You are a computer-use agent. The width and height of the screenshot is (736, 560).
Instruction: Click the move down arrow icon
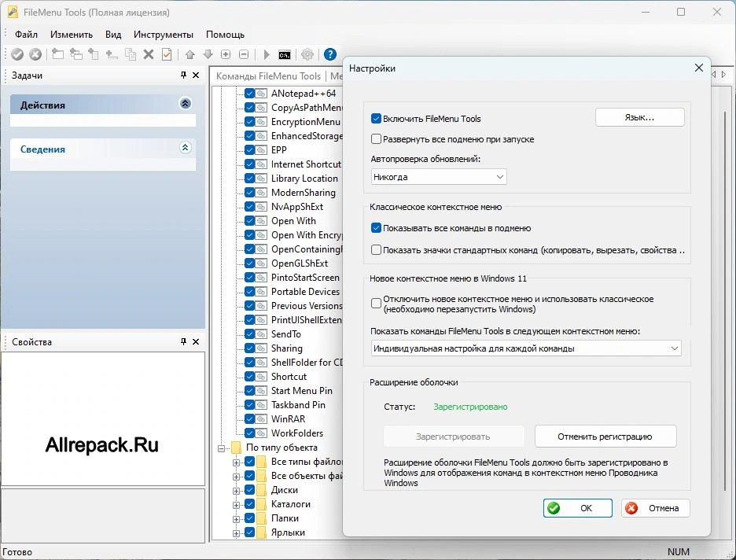[208, 54]
